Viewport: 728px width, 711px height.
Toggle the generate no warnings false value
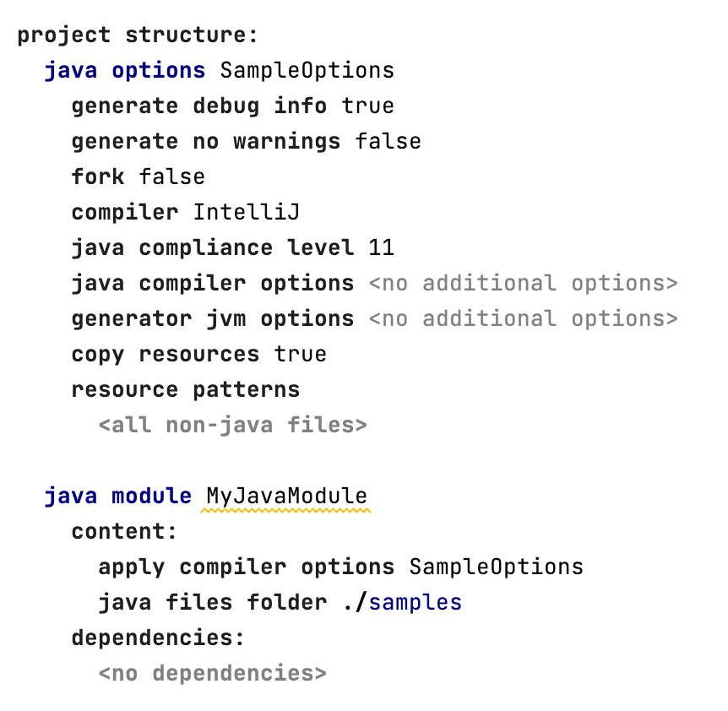click(388, 141)
